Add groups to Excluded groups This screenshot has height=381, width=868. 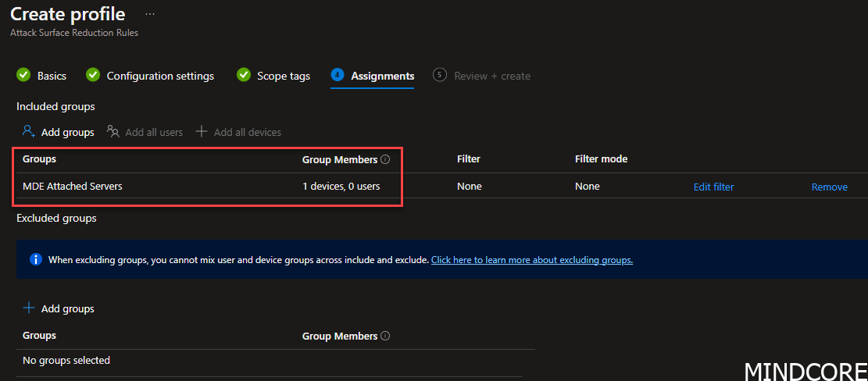[58, 308]
